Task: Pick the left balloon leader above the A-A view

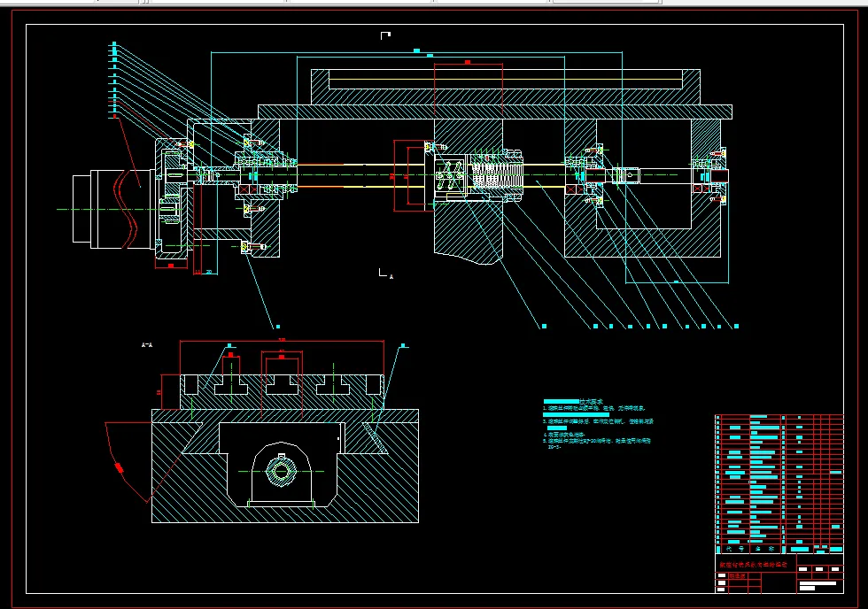Action: (229, 346)
